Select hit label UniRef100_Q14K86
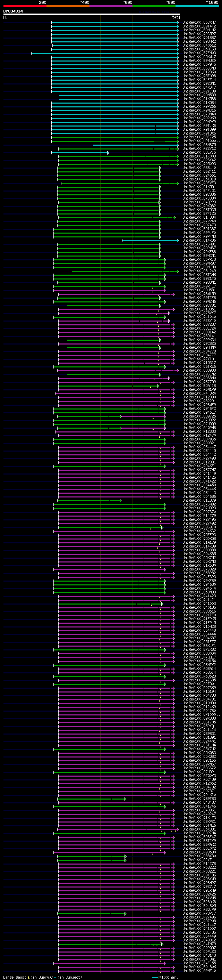 point(199,241)
